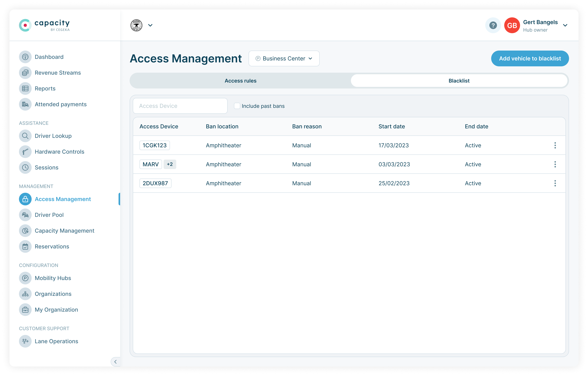Enable the Include past bans checkbox
The width and height of the screenshot is (588, 376).
(237, 106)
